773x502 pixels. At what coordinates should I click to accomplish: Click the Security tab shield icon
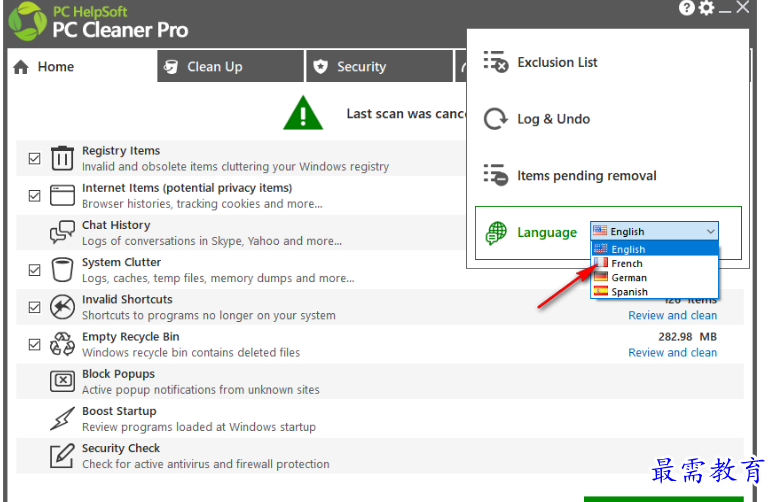click(x=320, y=66)
